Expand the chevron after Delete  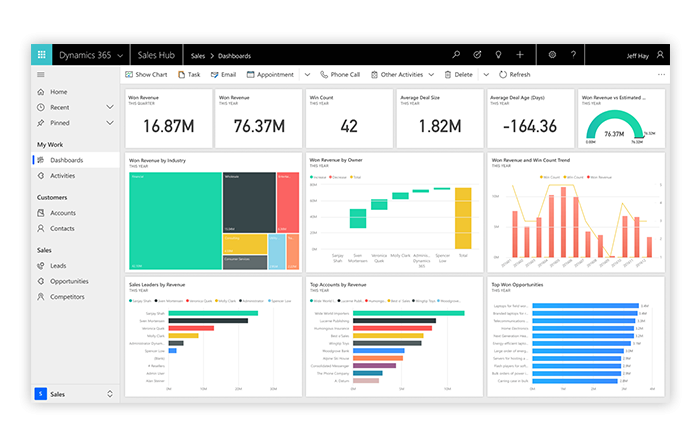(x=486, y=75)
